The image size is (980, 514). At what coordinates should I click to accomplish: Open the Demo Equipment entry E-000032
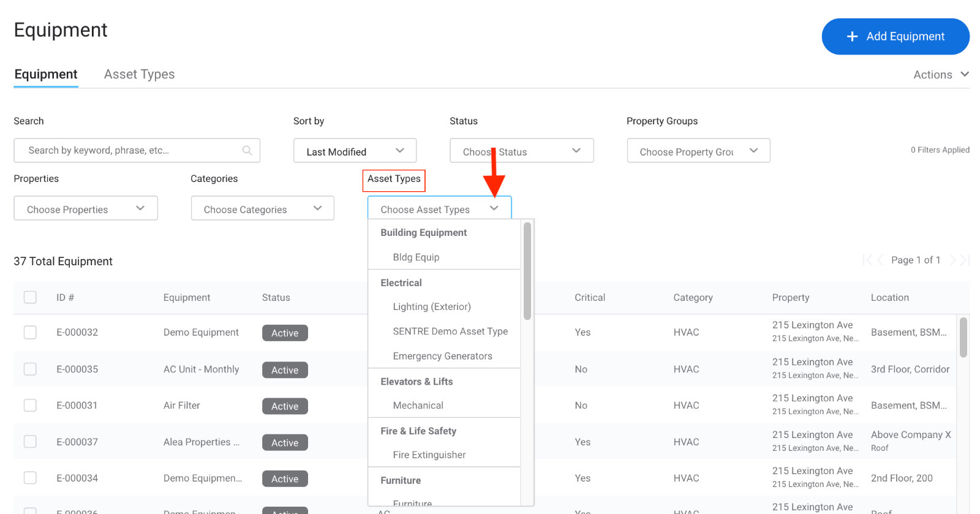click(201, 333)
